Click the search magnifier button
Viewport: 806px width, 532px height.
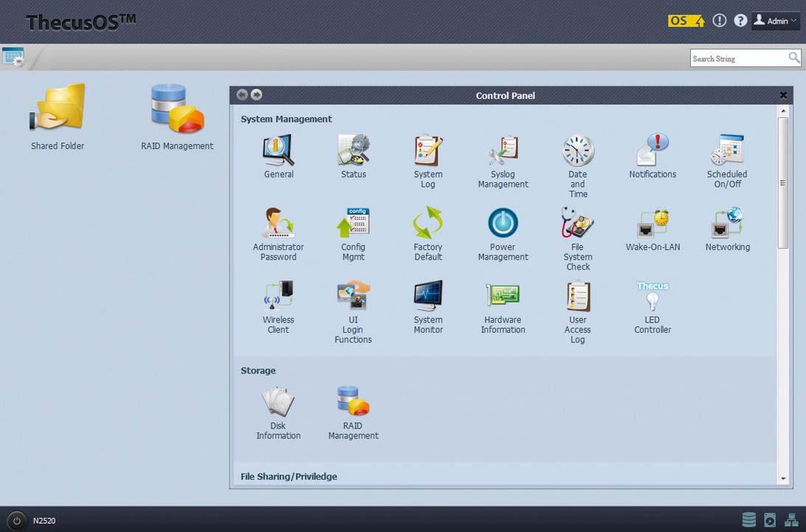[x=794, y=58]
